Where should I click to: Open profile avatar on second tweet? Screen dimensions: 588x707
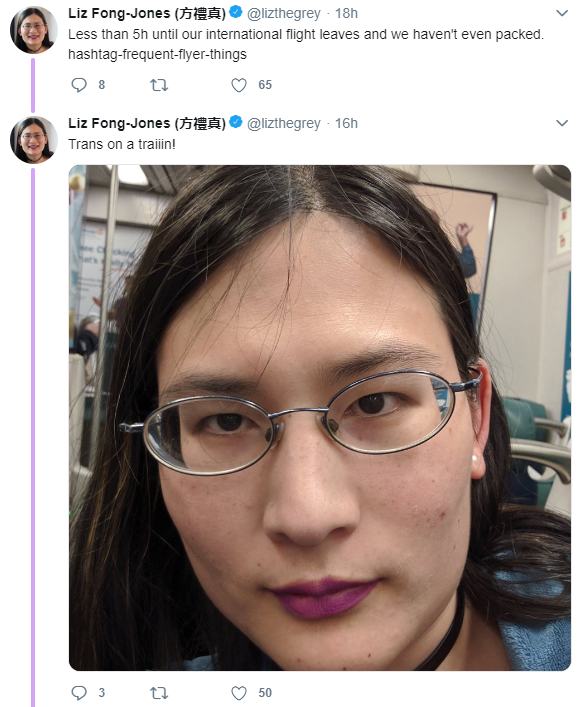tap(34, 140)
